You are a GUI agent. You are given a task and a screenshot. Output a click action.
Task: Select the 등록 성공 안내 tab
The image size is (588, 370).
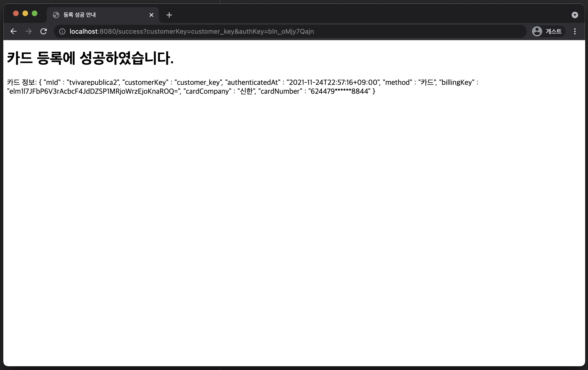pos(98,15)
